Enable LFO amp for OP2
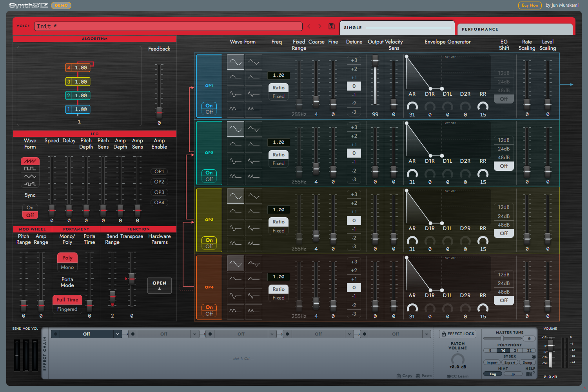This screenshot has width=588, height=392. (x=159, y=182)
